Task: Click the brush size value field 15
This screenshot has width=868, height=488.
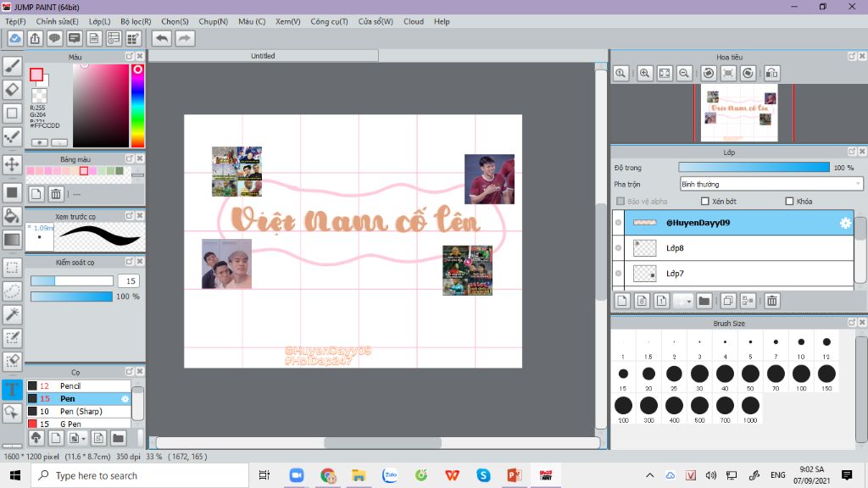Action: (129, 281)
